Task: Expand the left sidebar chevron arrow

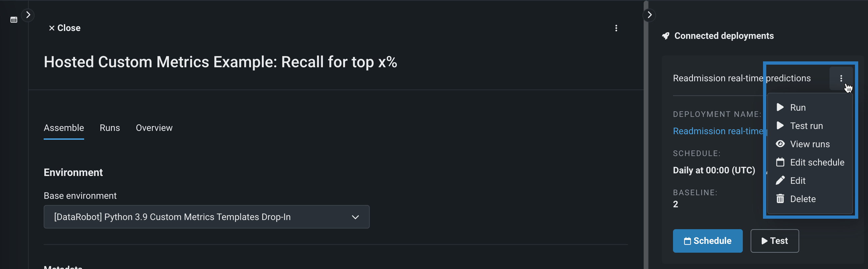Action: click(28, 15)
